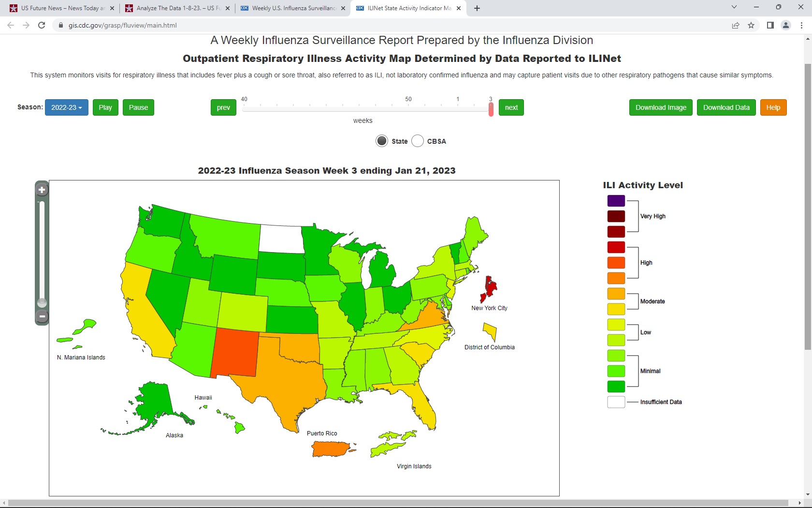The image size is (812, 508).
Task: Open the 2022-23 season dropdown
Action: click(67, 107)
